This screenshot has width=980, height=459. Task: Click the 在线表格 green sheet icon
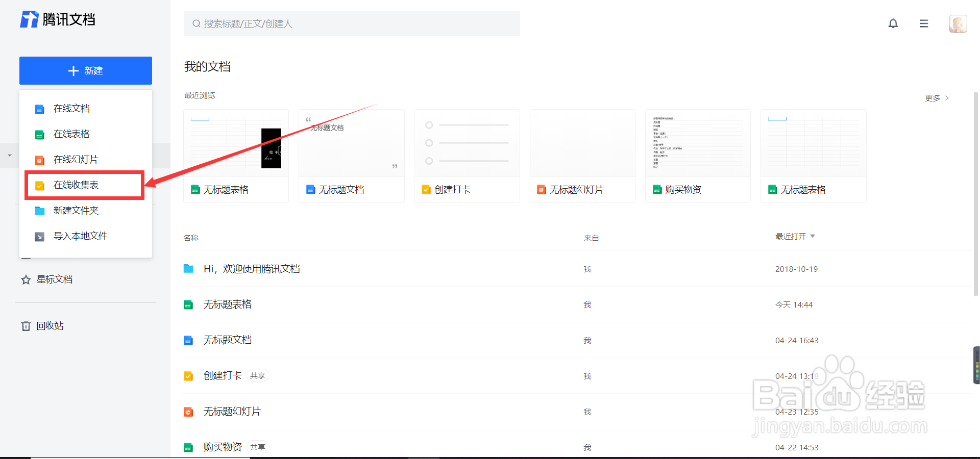[x=39, y=135]
